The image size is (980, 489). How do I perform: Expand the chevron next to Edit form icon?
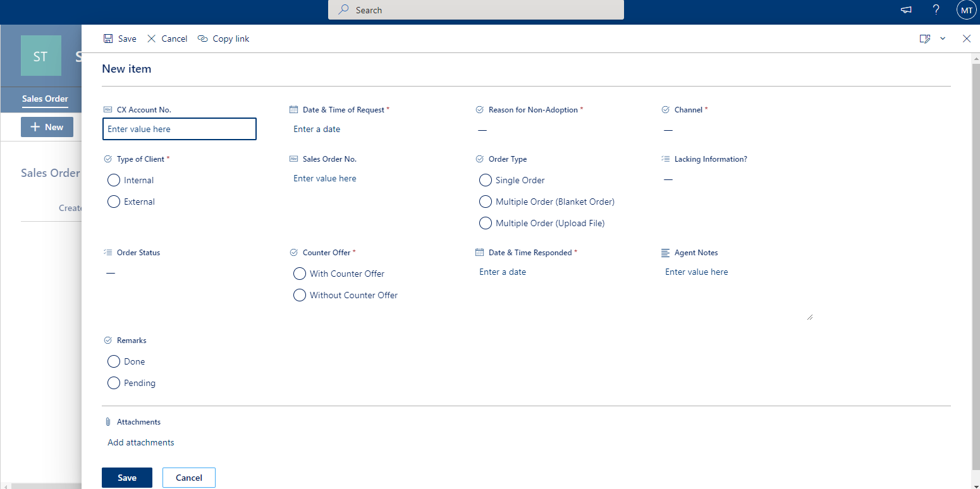click(943, 39)
